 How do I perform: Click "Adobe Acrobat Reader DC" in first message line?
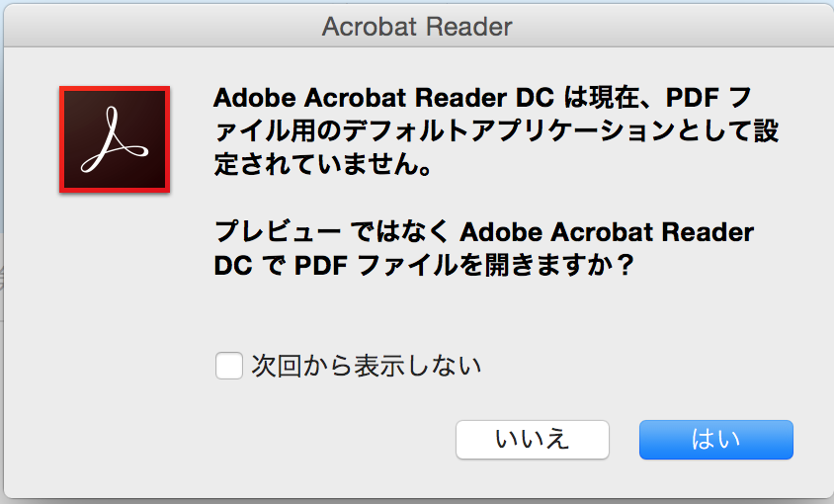pyautogui.click(x=383, y=99)
